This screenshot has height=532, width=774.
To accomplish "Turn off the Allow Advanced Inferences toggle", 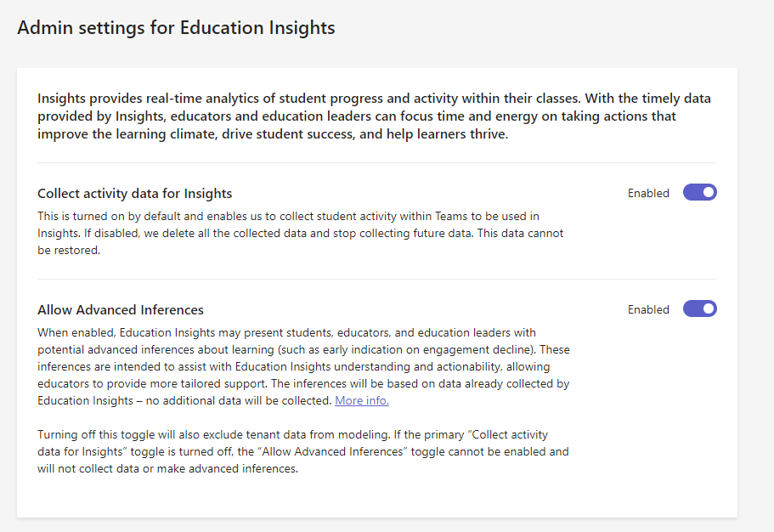I will (x=698, y=308).
